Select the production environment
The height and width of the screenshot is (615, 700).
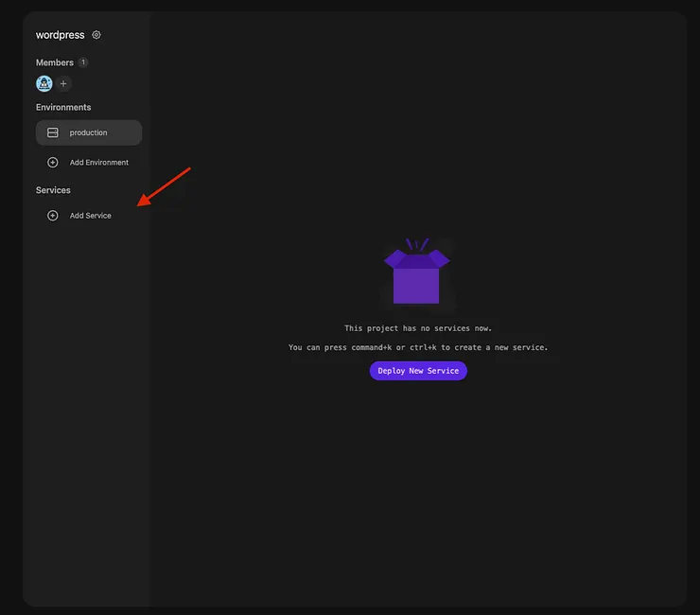pyautogui.click(x=89, y=132)
